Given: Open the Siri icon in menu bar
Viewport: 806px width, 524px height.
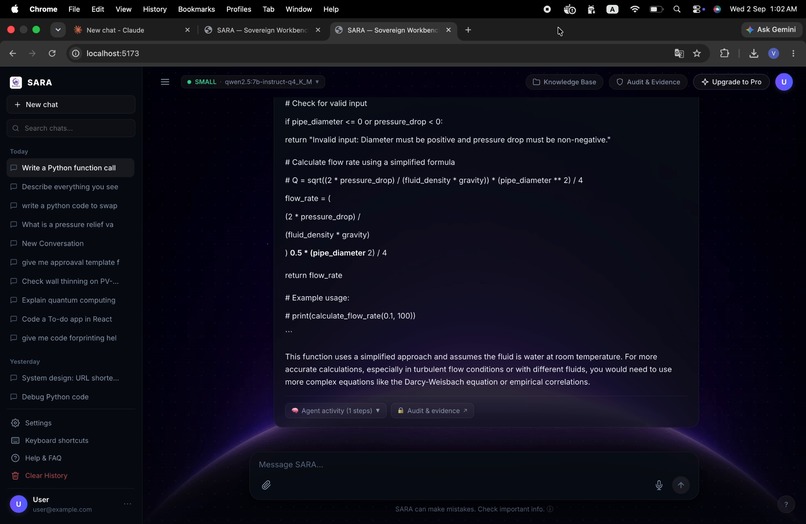Looking at the screenshot, I should click(x=717, y=9).
